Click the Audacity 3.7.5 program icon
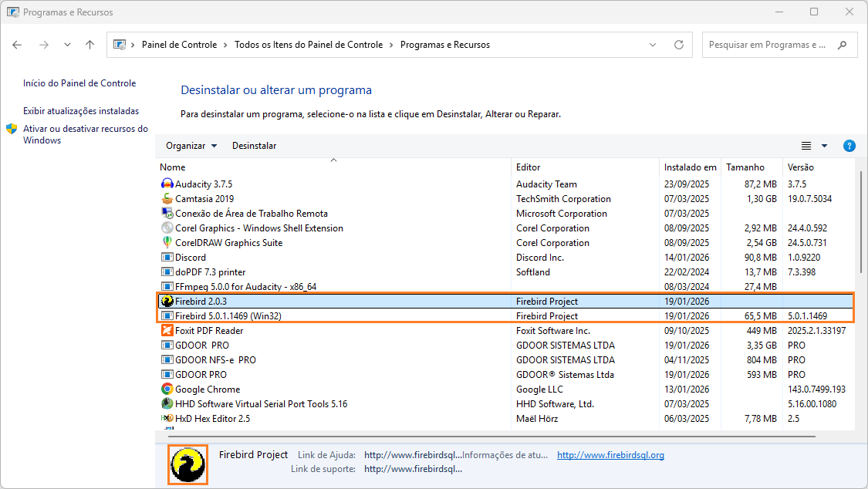 (x=167, y=184)
